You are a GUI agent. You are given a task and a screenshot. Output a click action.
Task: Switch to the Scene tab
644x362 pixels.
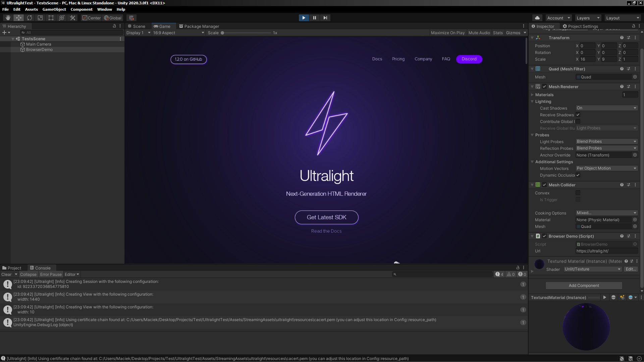[137, 26]
